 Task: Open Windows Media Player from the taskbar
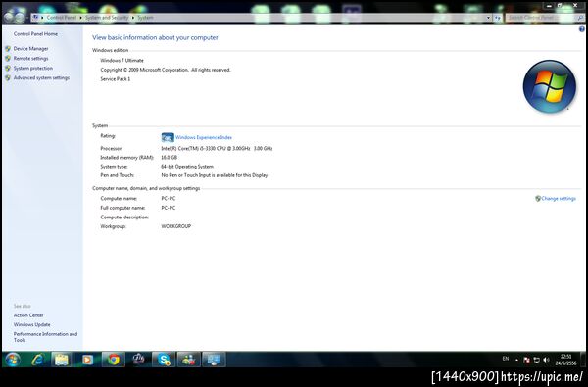[x=87, y=360]
